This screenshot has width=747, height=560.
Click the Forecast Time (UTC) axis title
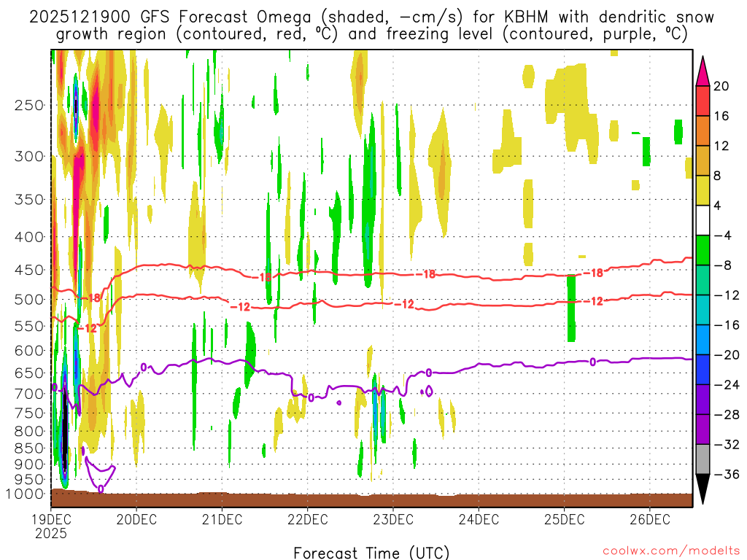point(371,553)
